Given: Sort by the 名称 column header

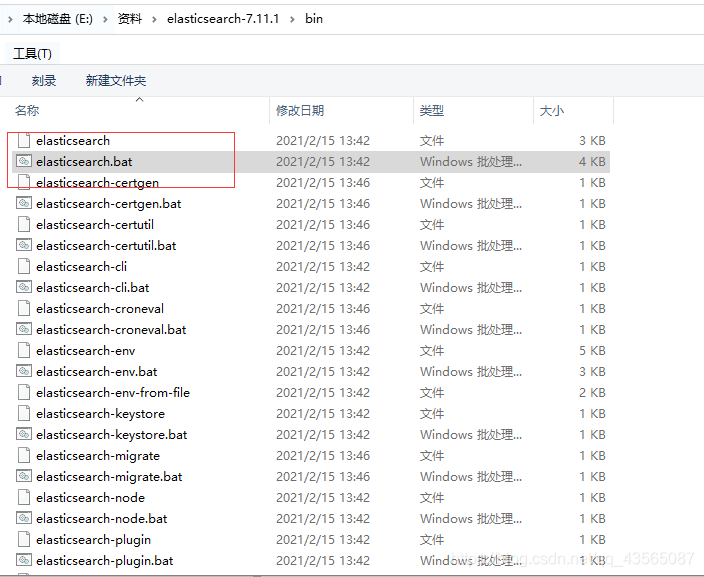Looking at the screenshot, I should [x=27, y=110].
